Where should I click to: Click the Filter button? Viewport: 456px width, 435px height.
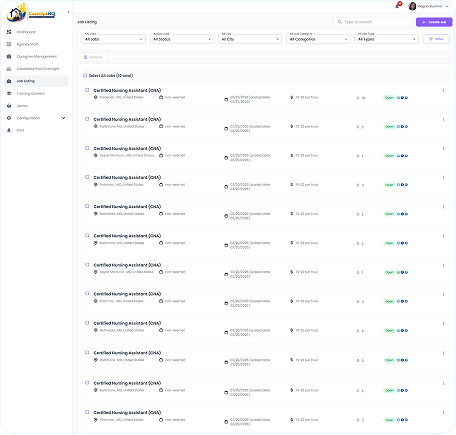point(436,39)
